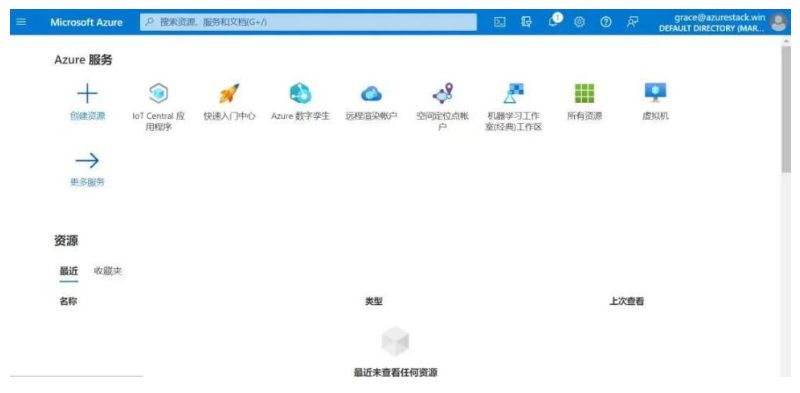Screen dimensions: 800x393
Task: Open IoT Central 应用程序 service icon
Action: pos(158,93)
